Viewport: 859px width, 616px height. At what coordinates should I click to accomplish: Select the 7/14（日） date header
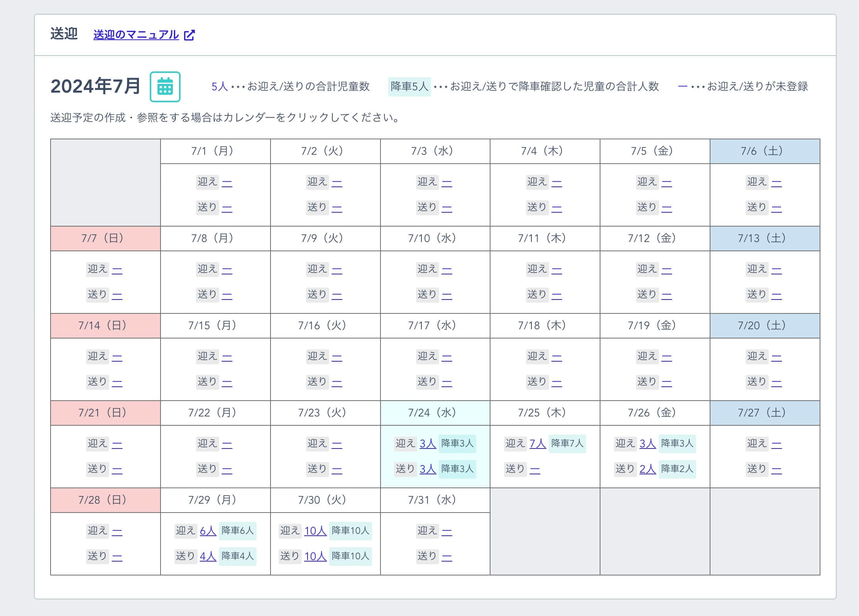(105, 326)
